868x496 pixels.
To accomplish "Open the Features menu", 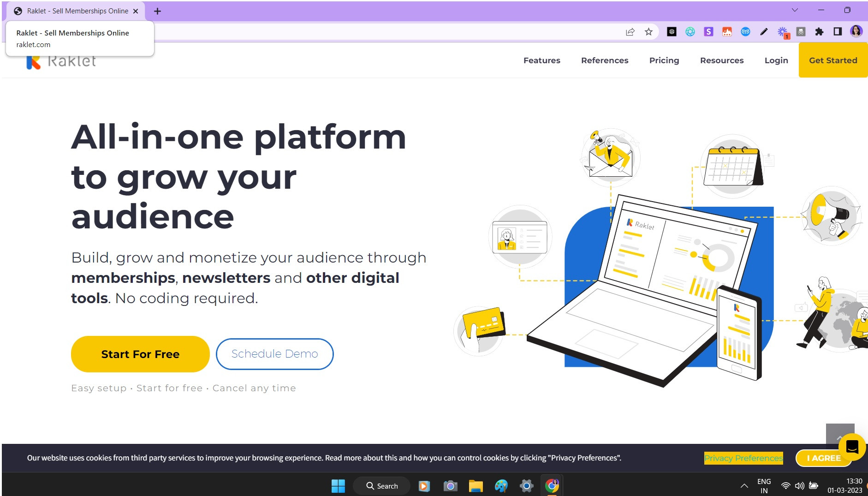I will pos(541,60).
